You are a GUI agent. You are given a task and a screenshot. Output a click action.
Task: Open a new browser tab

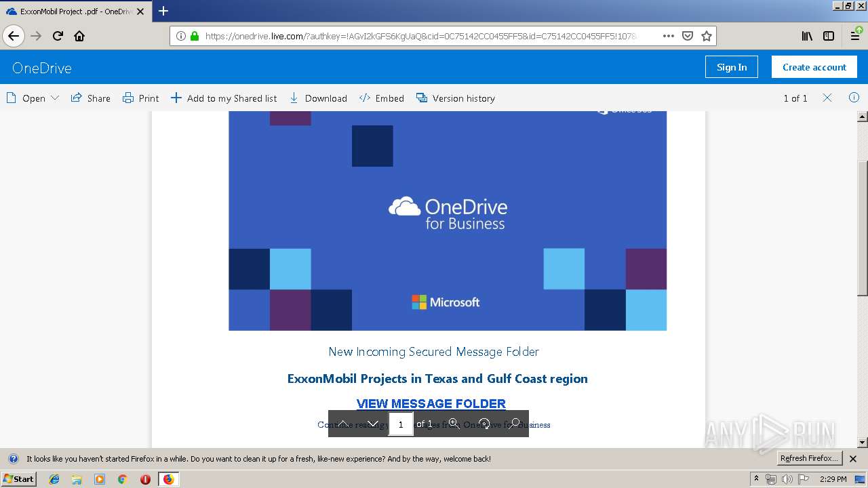[x=163, y=11]
